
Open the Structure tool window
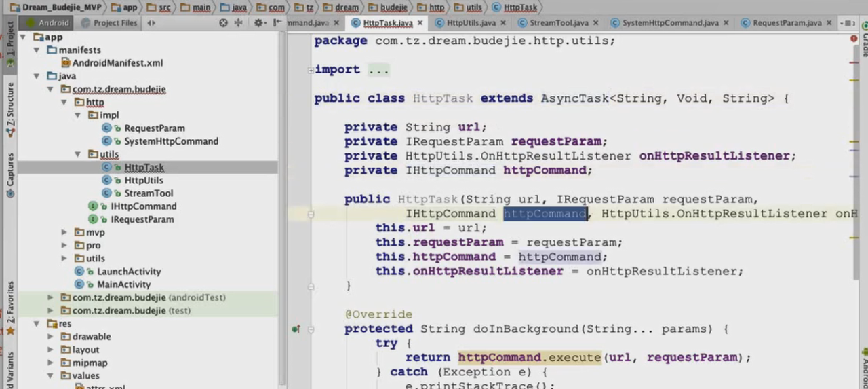[9, 106]
